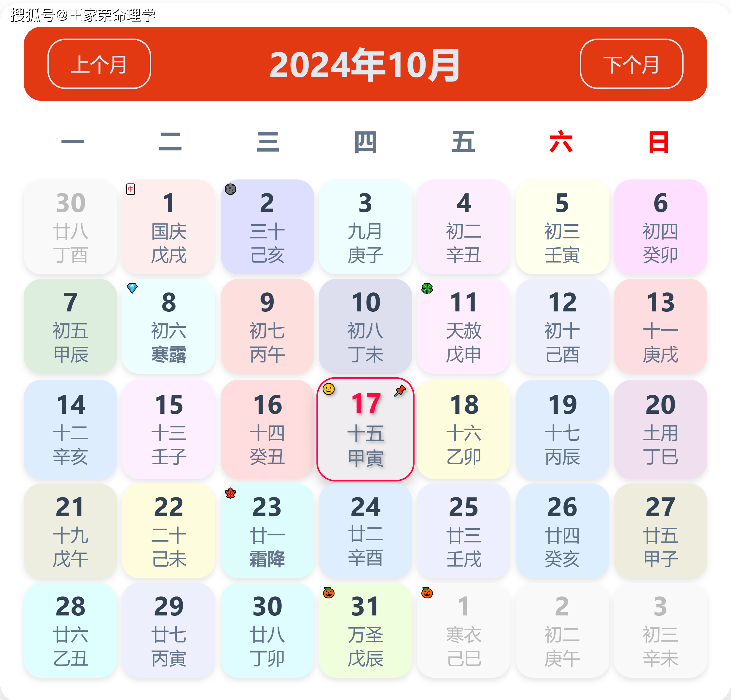
Task: Select October 1 国庆 day cell
Action: point(168,227)
